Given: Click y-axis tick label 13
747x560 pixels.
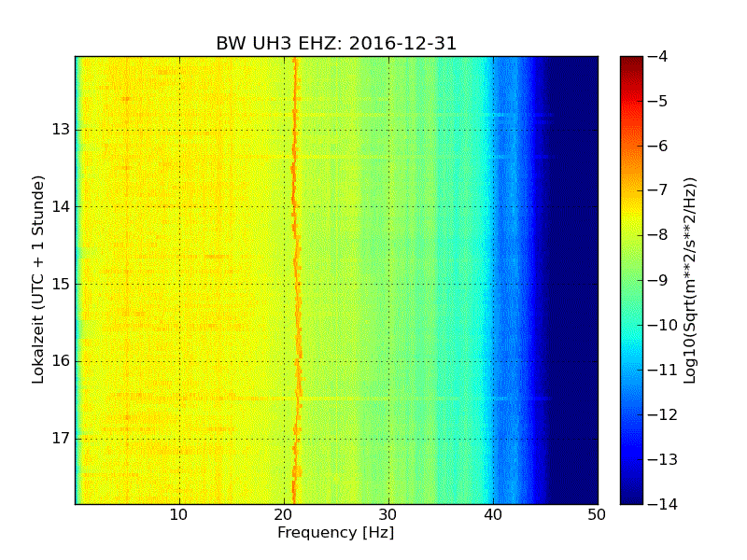Looking at the screenshot, I should [61, 130].
